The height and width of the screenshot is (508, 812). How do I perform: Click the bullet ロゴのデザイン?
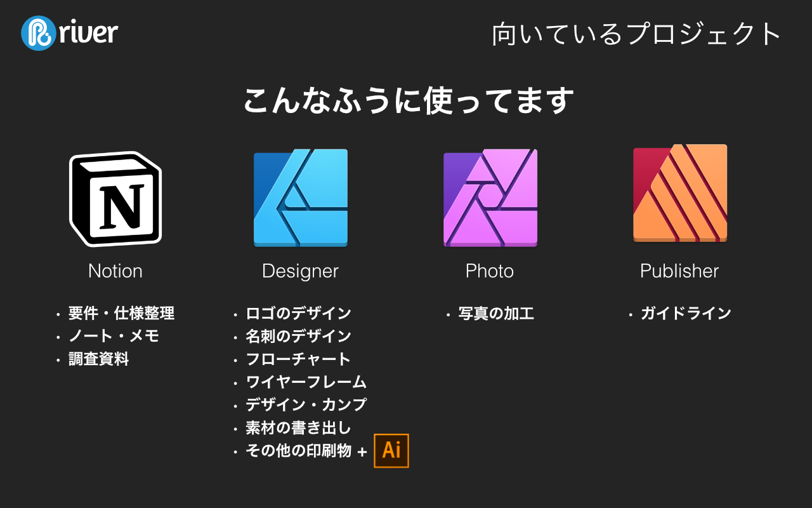(x=298, y=313)
